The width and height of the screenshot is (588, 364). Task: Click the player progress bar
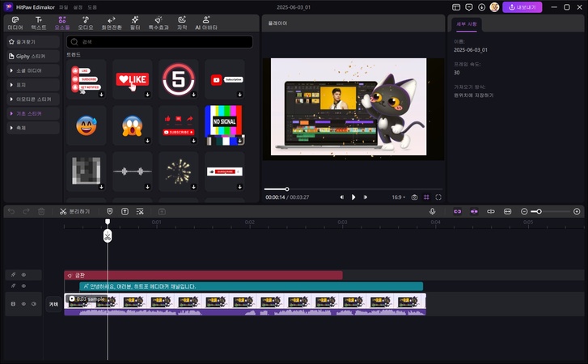(353, 189)
